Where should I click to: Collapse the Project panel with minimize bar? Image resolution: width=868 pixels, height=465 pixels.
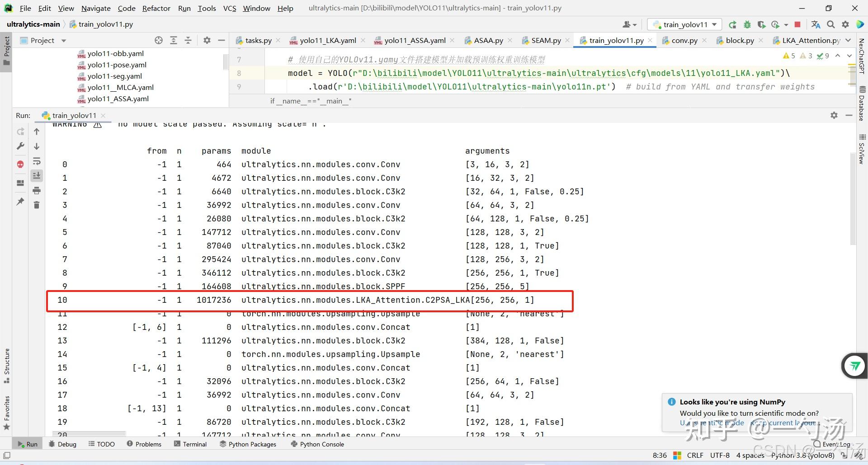click(x=221, y=40)
